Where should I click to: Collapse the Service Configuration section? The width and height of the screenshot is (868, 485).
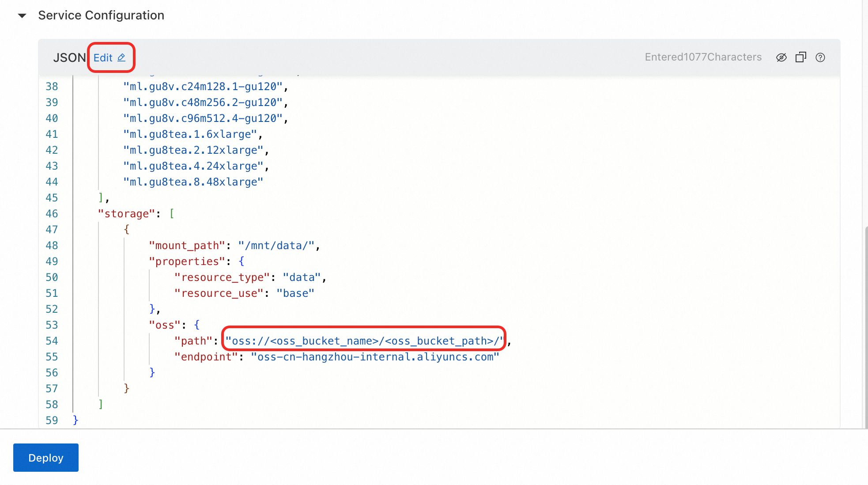[22, 16]
